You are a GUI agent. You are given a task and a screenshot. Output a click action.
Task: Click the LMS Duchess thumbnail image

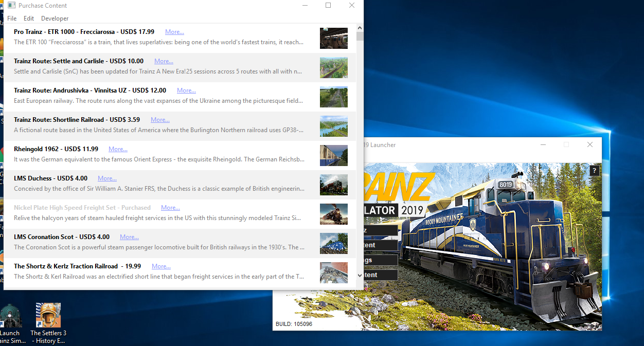pos(334,185)
